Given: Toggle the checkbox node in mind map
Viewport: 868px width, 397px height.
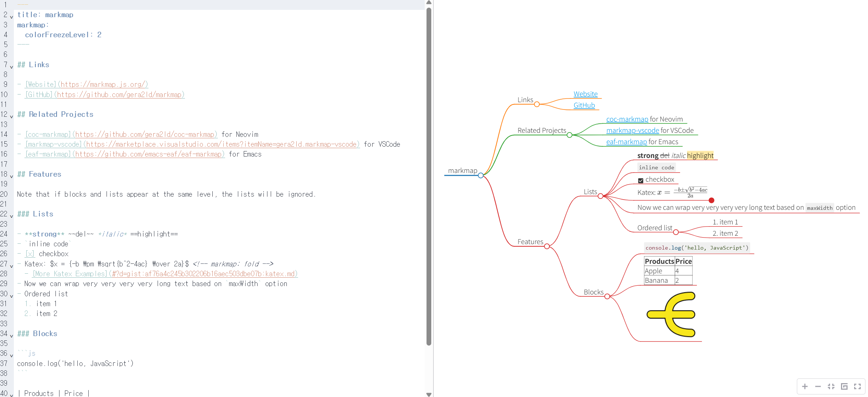Looking at the screenshot, I should (x=641, y=180).
